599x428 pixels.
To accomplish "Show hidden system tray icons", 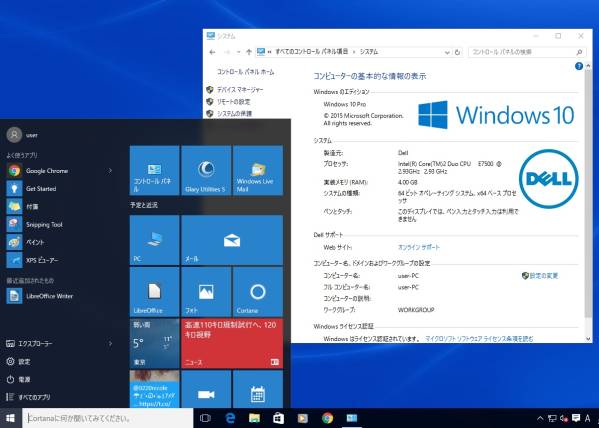I will 540,418.
